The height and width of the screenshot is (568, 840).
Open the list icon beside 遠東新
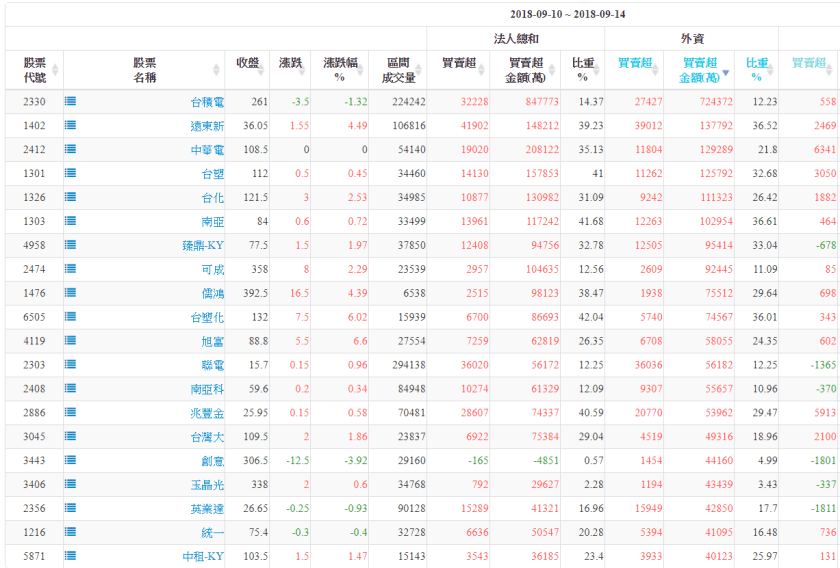pyautogui.click(x=71, y=125)
